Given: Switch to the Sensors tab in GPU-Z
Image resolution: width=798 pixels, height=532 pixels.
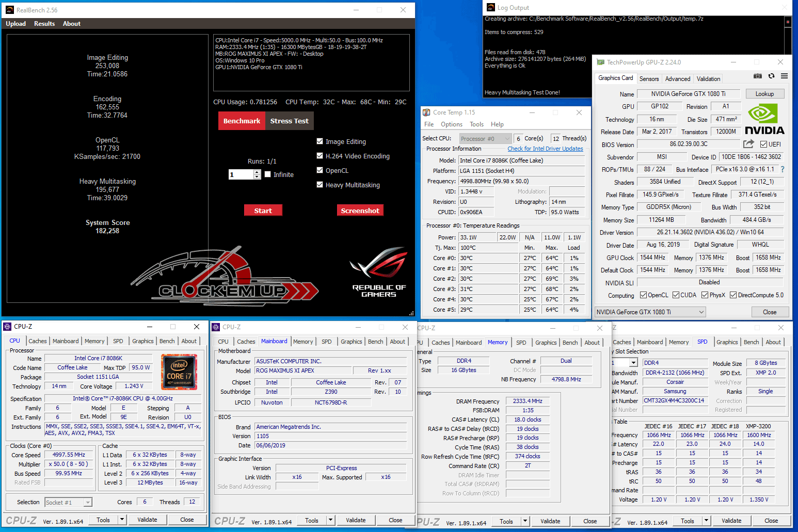Looking at the screenshot, I should pos(649,79).
